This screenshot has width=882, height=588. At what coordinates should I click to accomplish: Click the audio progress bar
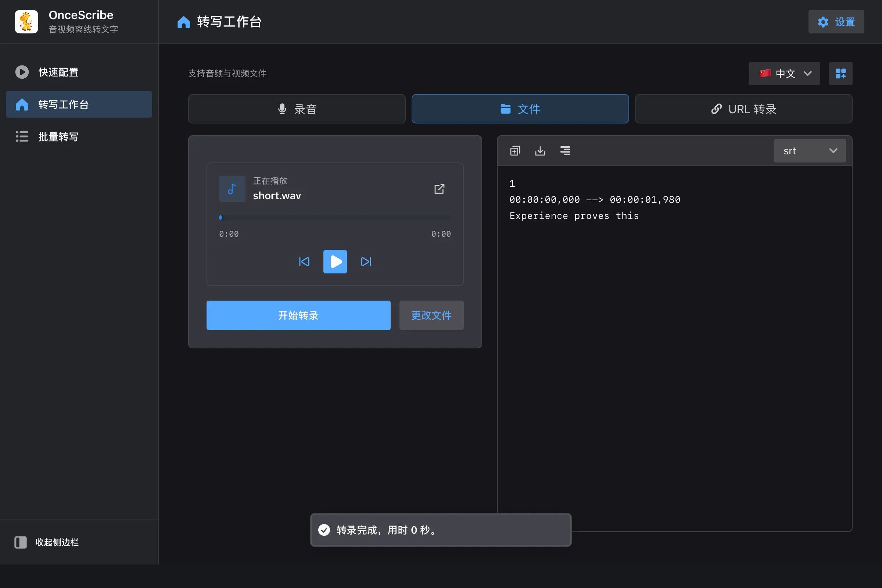335,218
